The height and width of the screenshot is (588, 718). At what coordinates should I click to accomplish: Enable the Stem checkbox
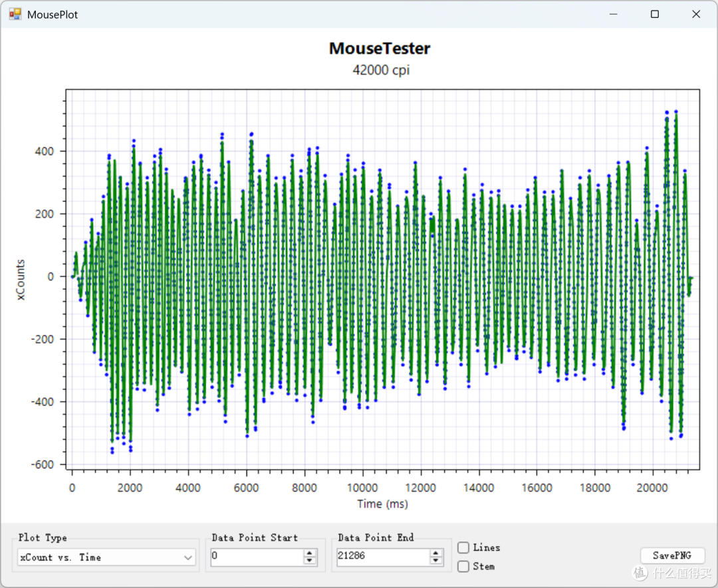[x=463, y=567]
